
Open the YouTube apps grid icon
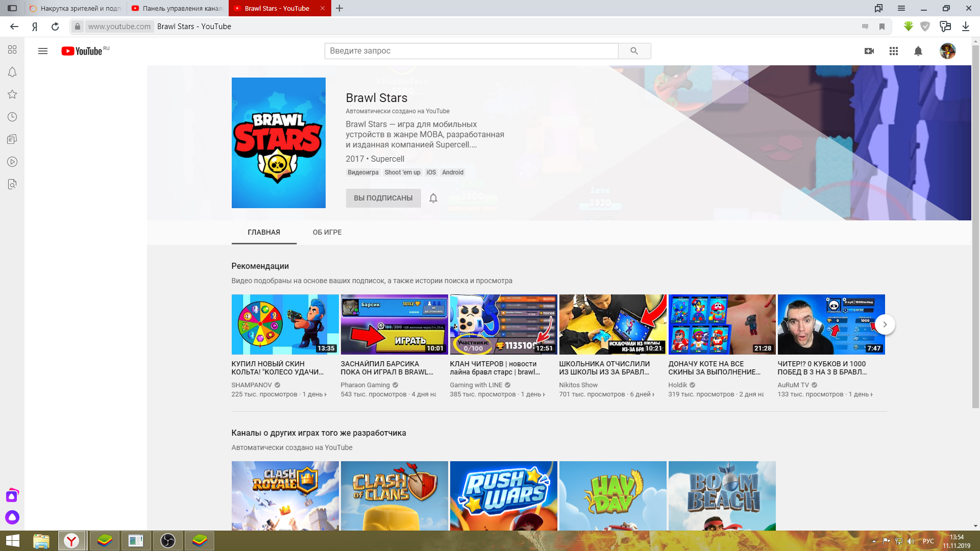[894, 51]
